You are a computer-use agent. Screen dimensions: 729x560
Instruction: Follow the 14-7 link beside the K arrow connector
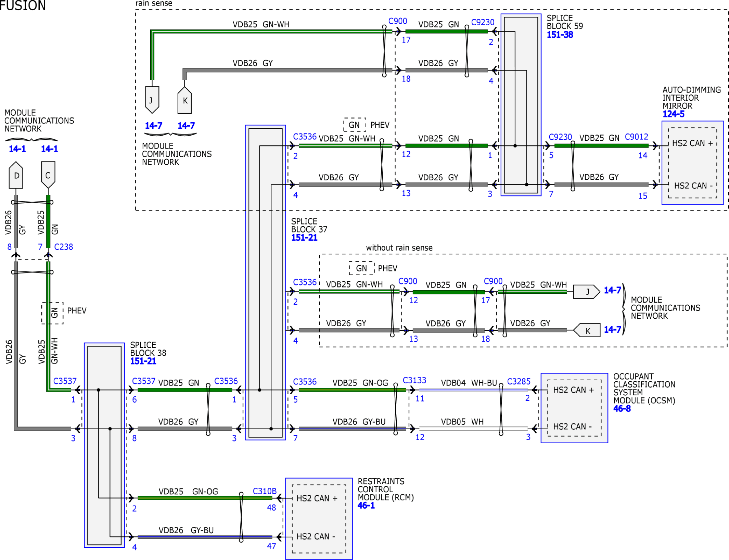click(x=612, y=330)
